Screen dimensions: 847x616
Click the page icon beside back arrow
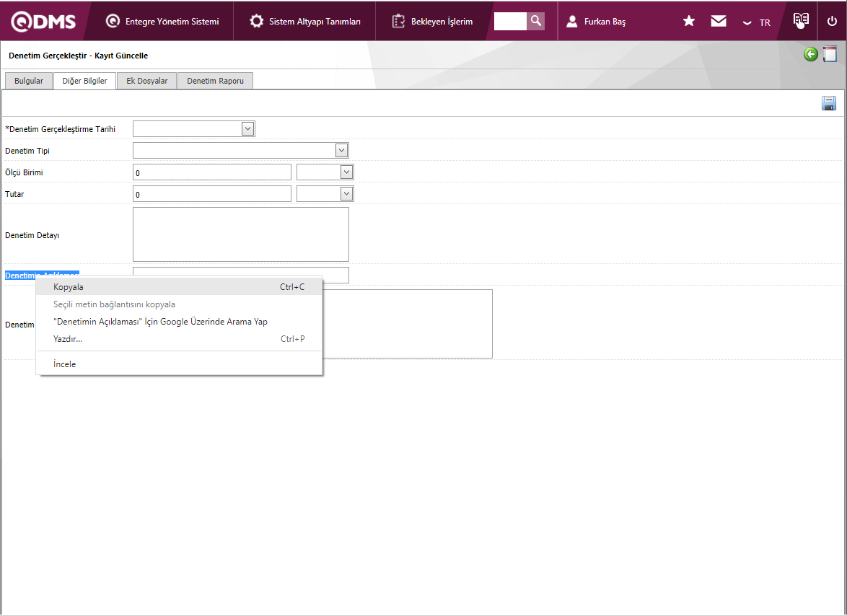pyautogui.click(x=830, y=55)
